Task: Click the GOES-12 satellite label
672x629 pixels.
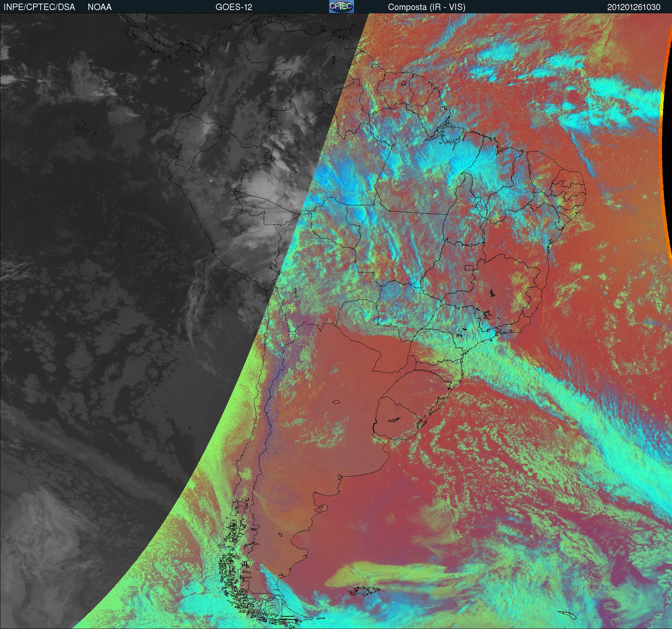Action: (x=234, y=7)
